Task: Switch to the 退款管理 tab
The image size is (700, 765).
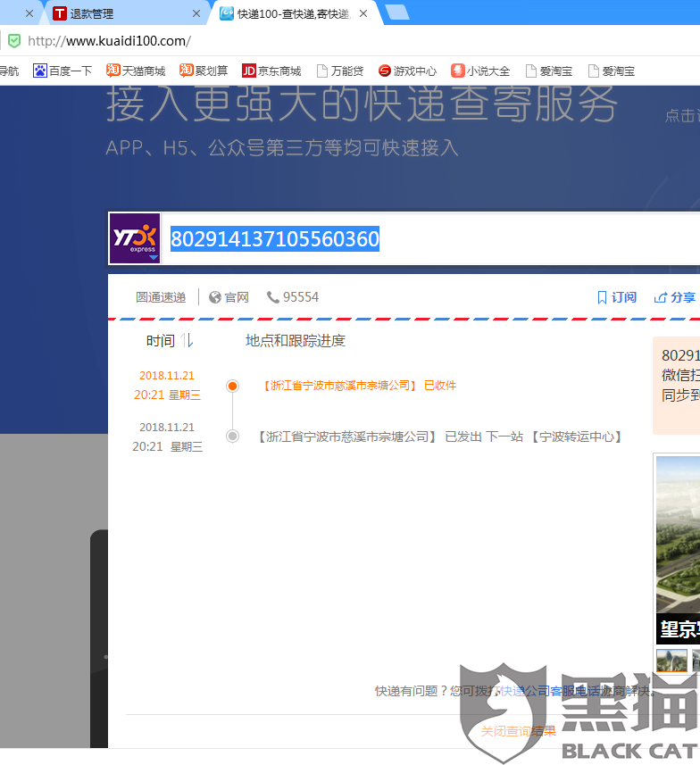Action: [x=126, y=13]
